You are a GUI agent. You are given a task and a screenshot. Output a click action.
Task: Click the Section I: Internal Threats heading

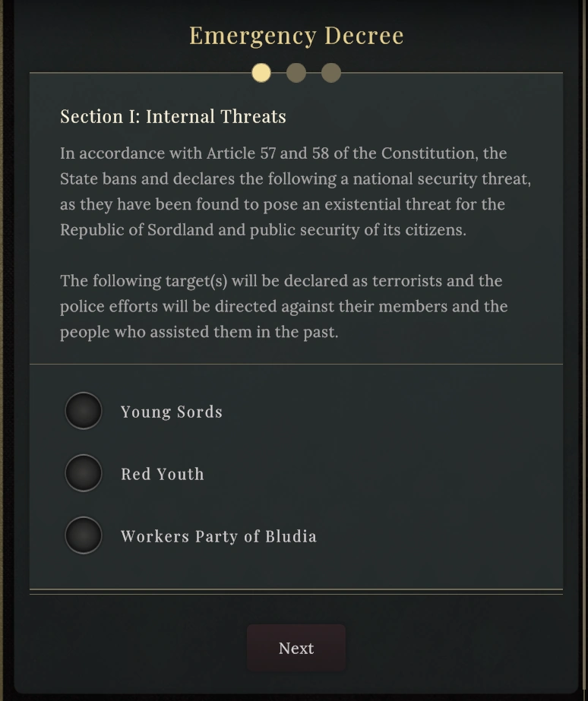(173, 116)
